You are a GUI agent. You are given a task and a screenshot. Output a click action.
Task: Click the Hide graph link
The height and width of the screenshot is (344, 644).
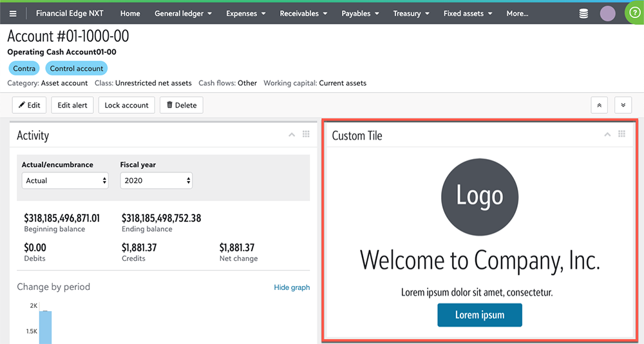point(292,287)
